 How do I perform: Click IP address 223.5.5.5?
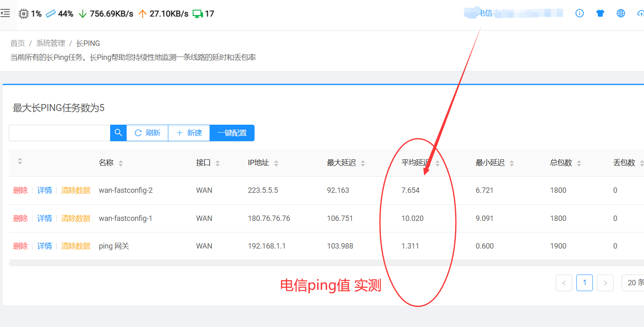coord(263,190)
